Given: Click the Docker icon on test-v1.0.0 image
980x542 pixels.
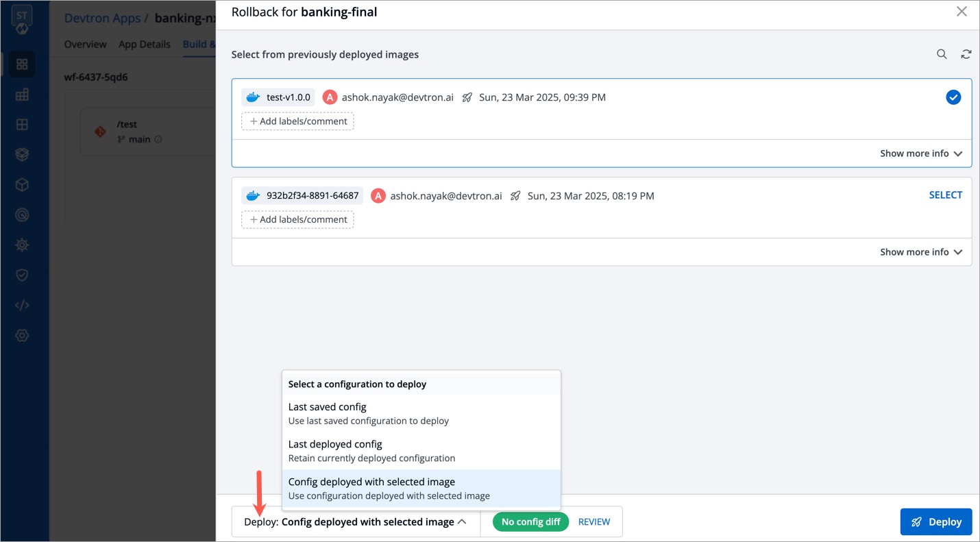Looking at the screenshot, I should pos(253,97).
